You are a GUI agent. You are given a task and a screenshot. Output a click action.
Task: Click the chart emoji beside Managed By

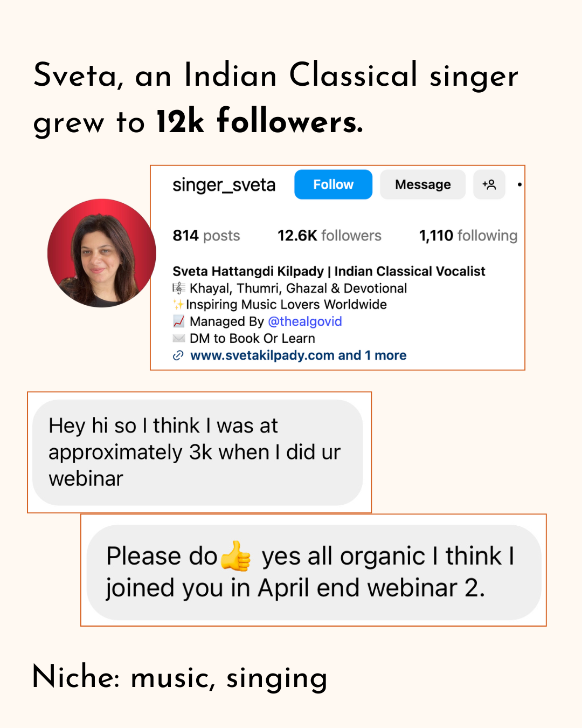(178, 321)
